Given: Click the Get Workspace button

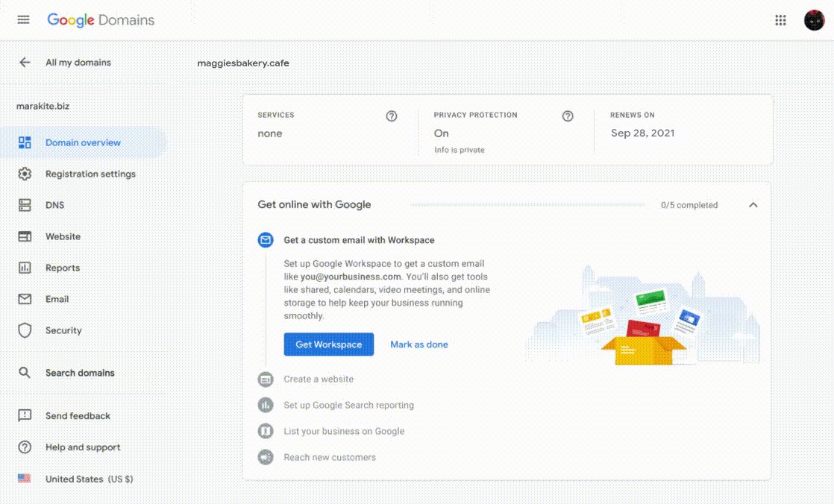Looking at the screenshot, I should pyautogui.click(x=329, y=344).
